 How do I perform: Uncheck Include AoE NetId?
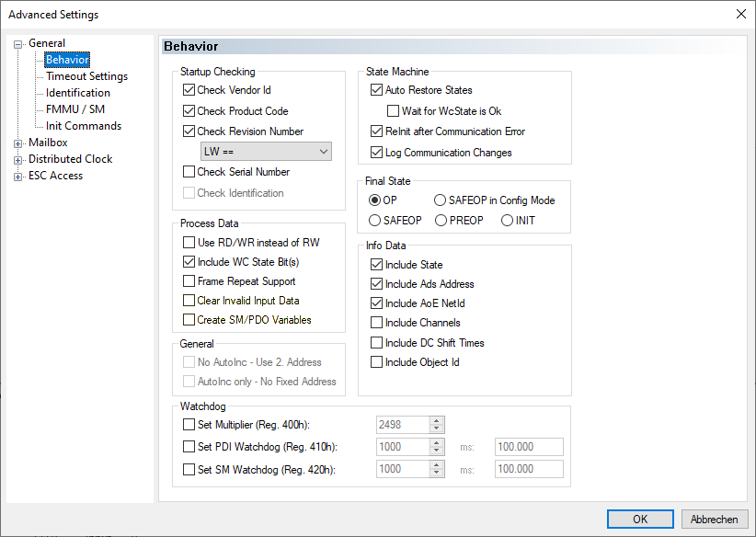click(x=376, y=303)
